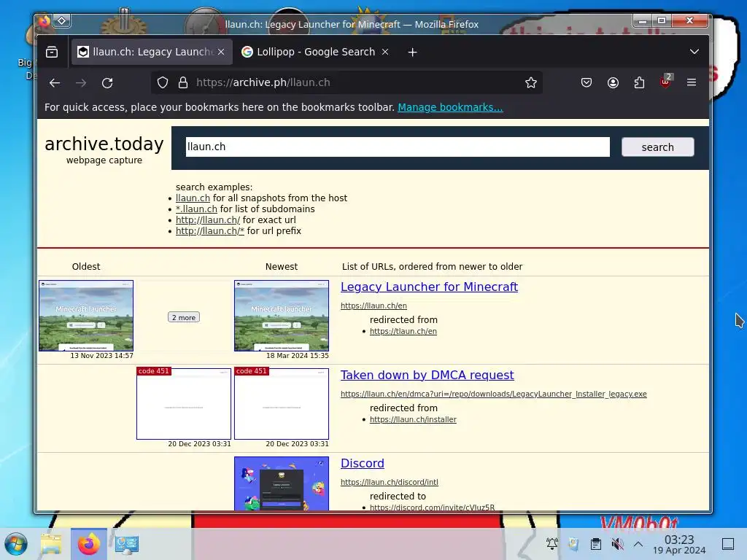Open the tracking protection shield icon

pos(163,83)
